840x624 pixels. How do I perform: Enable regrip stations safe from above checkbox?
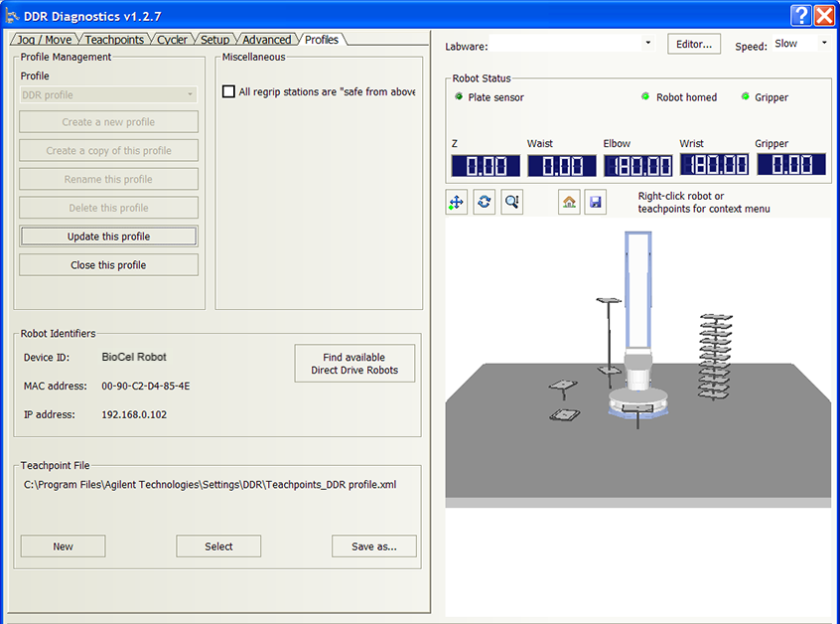[x=229, y=91]
